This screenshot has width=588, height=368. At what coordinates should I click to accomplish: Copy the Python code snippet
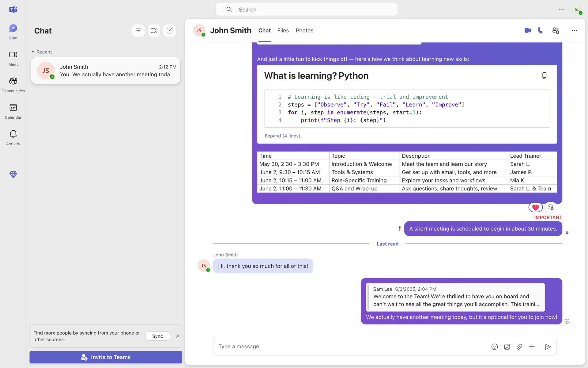click(x=544, y=75)
